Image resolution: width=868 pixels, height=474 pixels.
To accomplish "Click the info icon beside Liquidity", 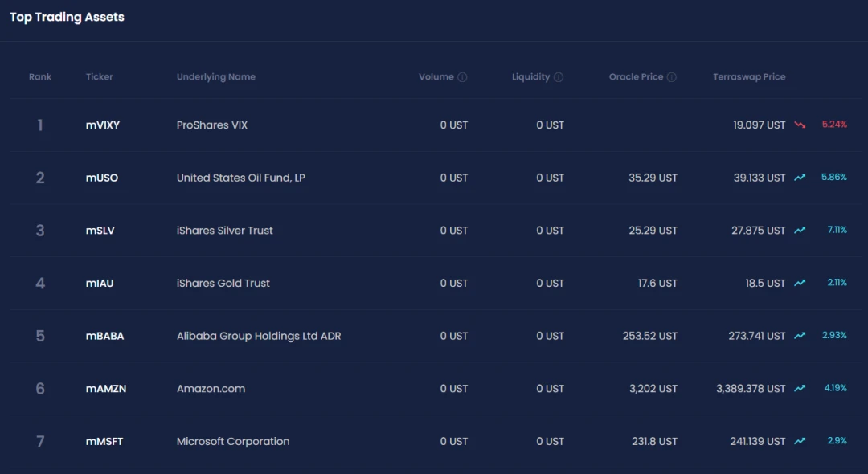I will pyautogui.click(x=559, y=77).
